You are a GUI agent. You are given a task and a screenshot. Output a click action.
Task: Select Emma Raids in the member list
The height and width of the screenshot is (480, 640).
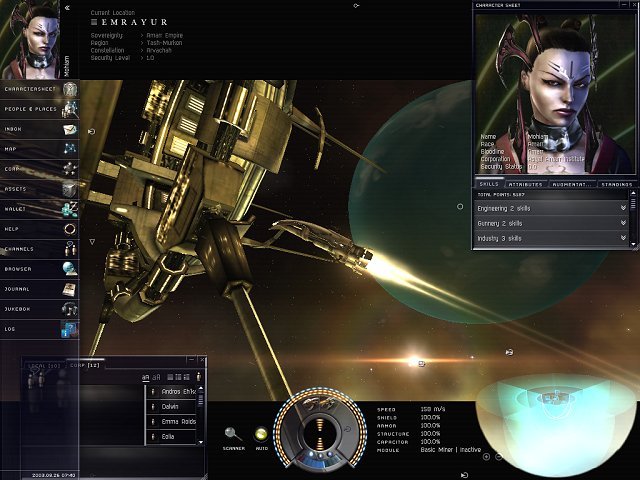click(171, 422)
